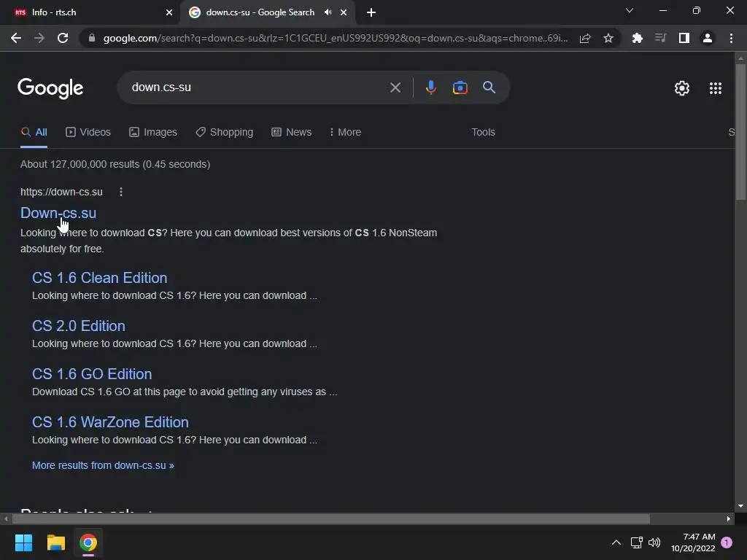747x560 pixels.
Task: Click the Chrome taskbar icon
Action: pos(88,542)
